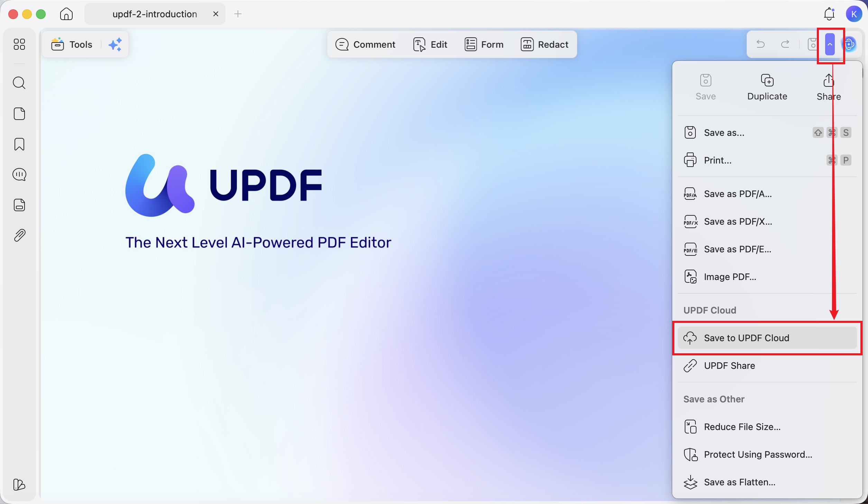The width and height of the screenshot is (868, 504).
Task: Select Protect Using Password... option
Action: (767, 454)
